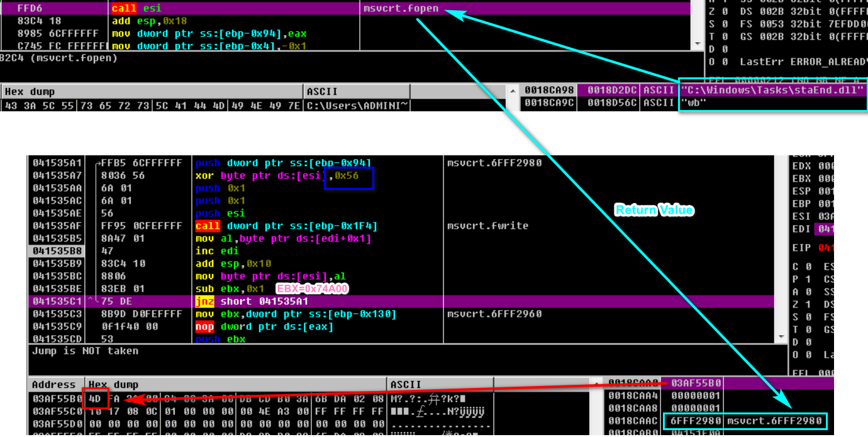868x437 pixels.
Task: Select the EDX register row
Action: (813, 165)
